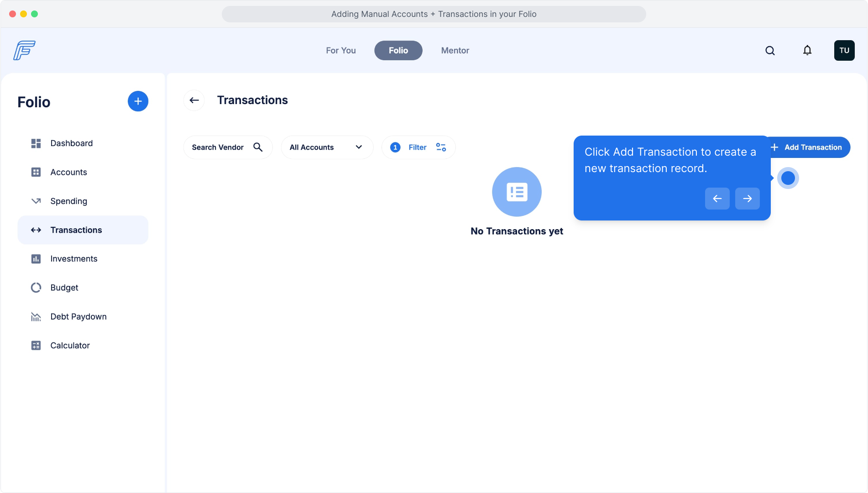
Task: Click the Folio logo icon
Action: point(24,50)
